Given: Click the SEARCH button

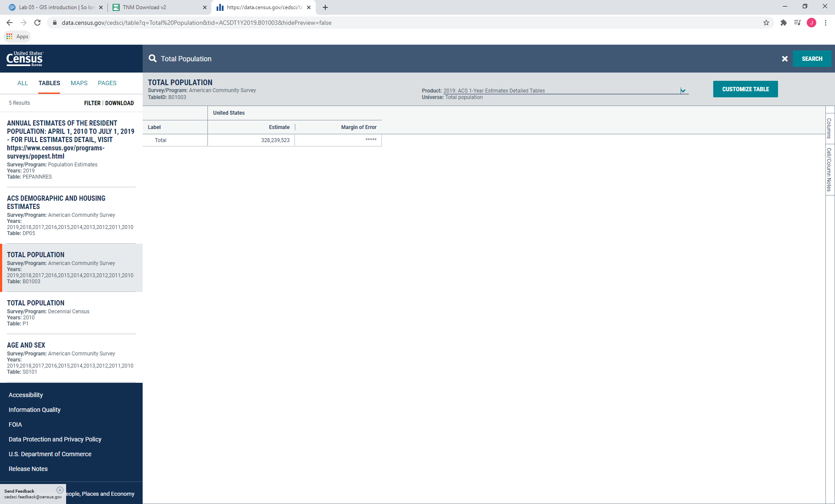Looking at the screenshot, I should pos(812,59).
